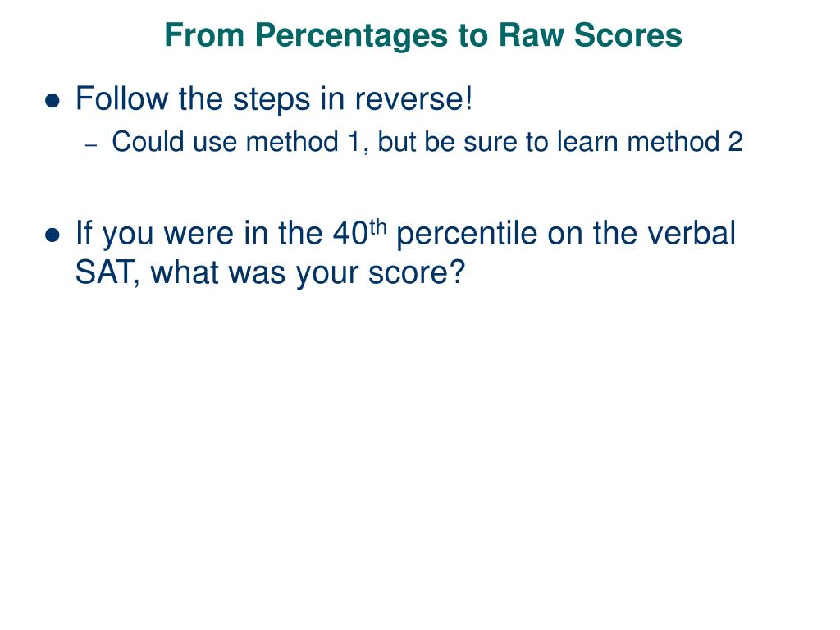
Task: Select the words 'If you were' in the question
Action: (x=155, y=234)
